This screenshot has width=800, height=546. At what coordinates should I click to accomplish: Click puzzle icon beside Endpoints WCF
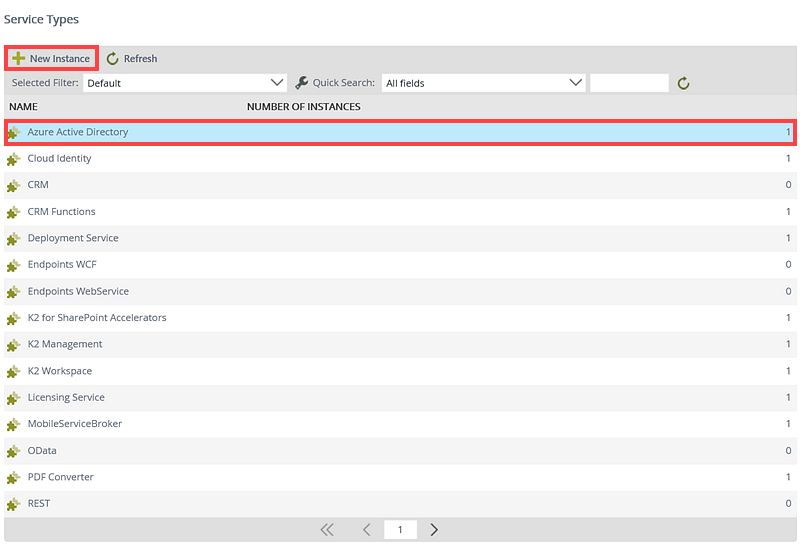(x=13, y=265)
